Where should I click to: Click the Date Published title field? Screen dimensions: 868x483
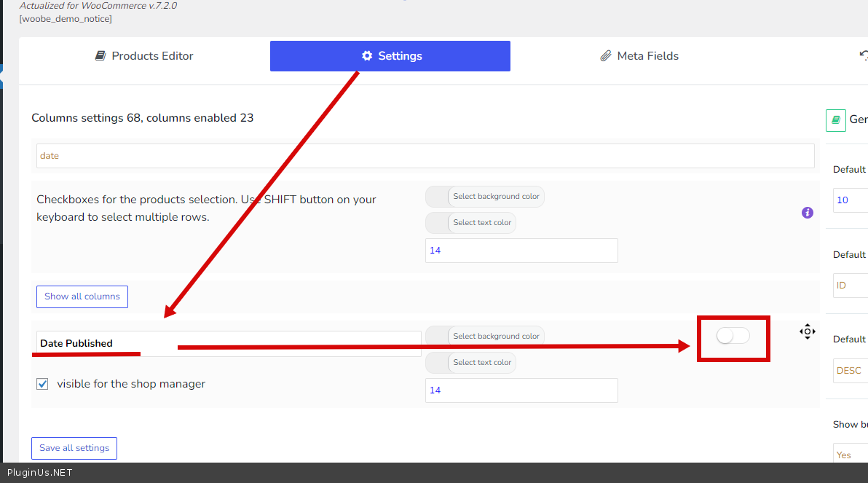(x=228, y=343)
